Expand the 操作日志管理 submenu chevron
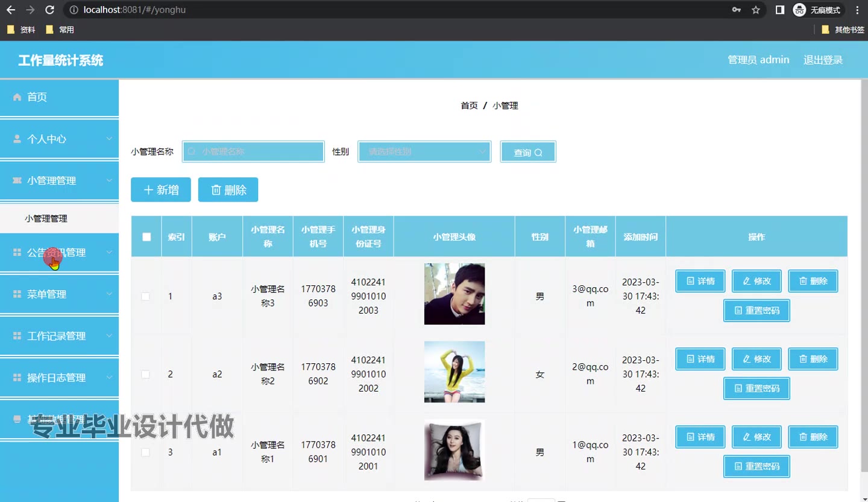868x502 pixels. (x=109, y=377)
